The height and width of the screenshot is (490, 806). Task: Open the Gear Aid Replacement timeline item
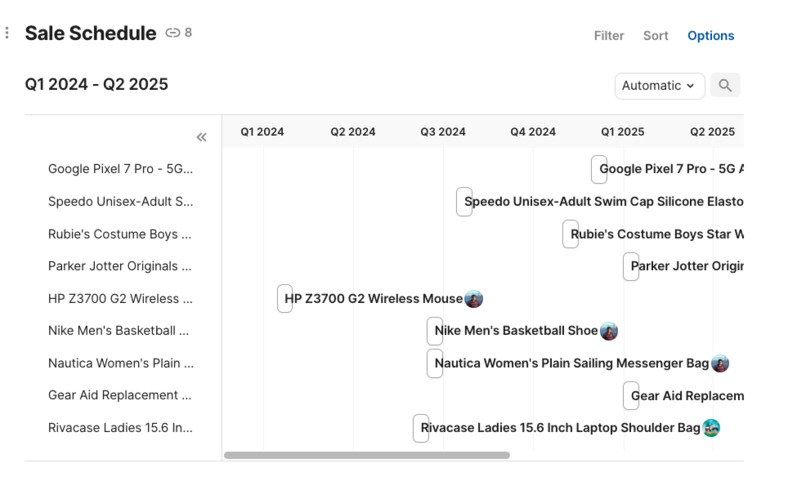point(683,395)
